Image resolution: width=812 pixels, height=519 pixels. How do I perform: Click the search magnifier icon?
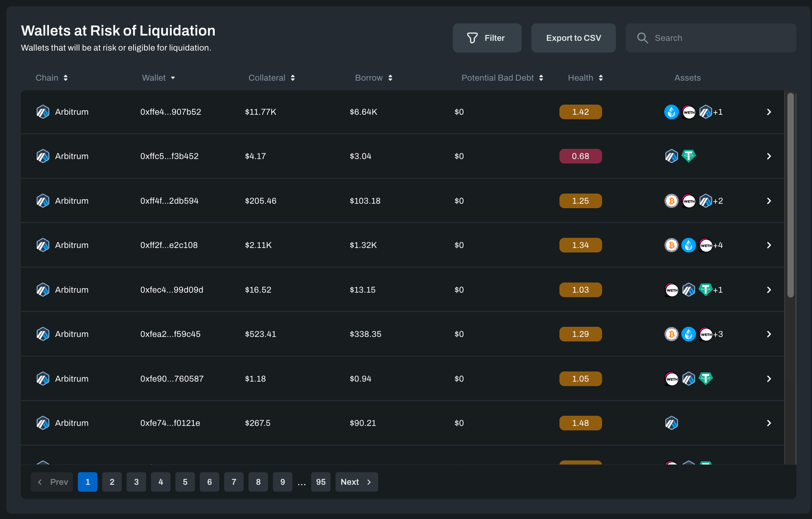[642, 38]
